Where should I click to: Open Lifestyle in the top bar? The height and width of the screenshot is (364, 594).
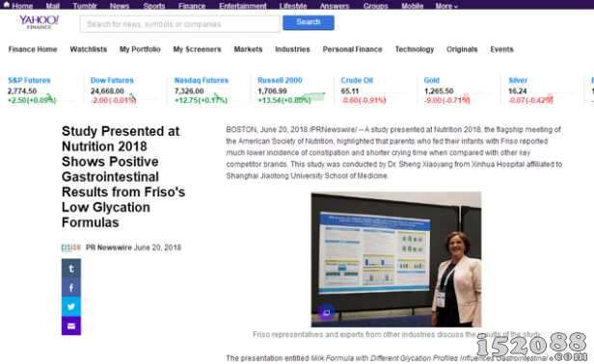(293, 6)
